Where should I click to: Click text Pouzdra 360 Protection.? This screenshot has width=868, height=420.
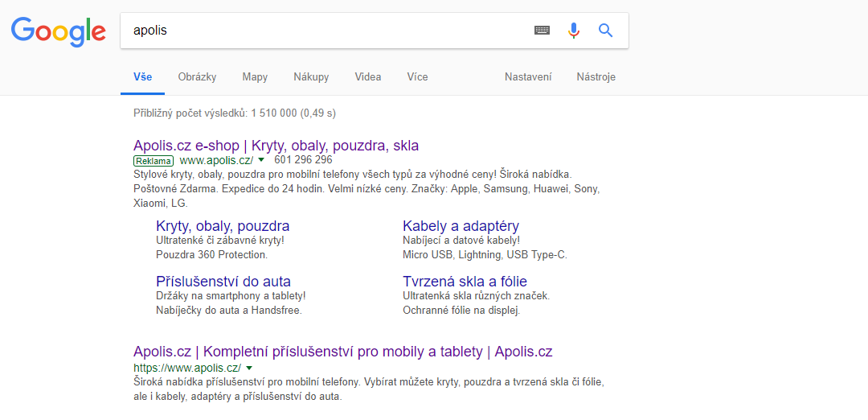tap(212, 255)
